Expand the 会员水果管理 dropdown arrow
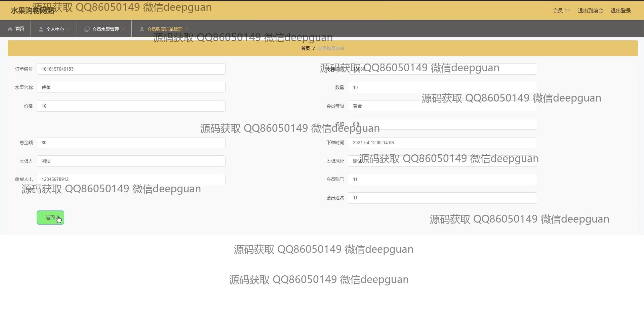The height and width of the screenshot is (312, 644). 123,29
